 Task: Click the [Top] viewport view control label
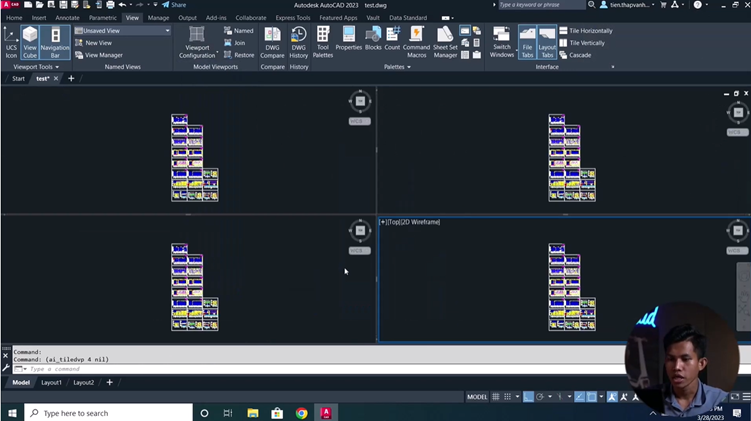[x=393, y=222]
